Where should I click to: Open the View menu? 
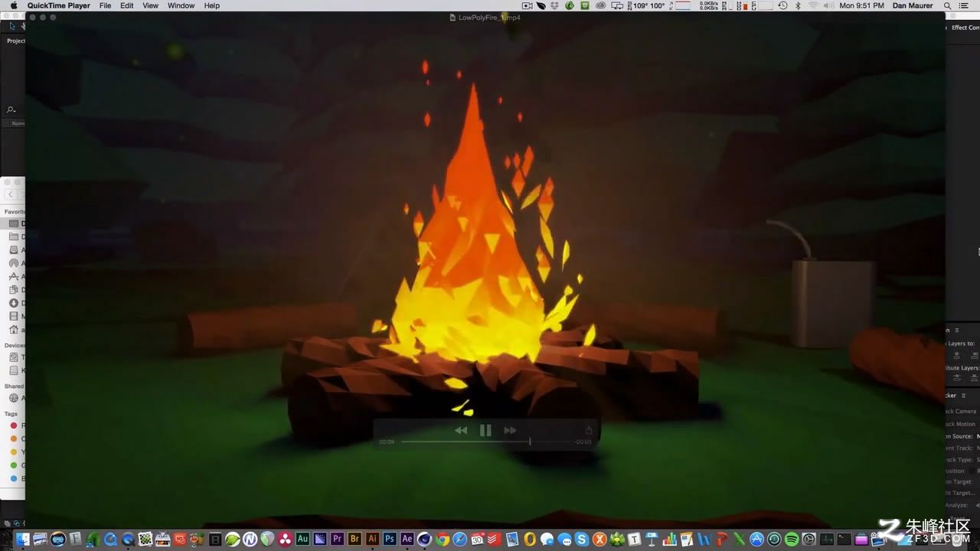pyautogui.click(x=151, y=5)
